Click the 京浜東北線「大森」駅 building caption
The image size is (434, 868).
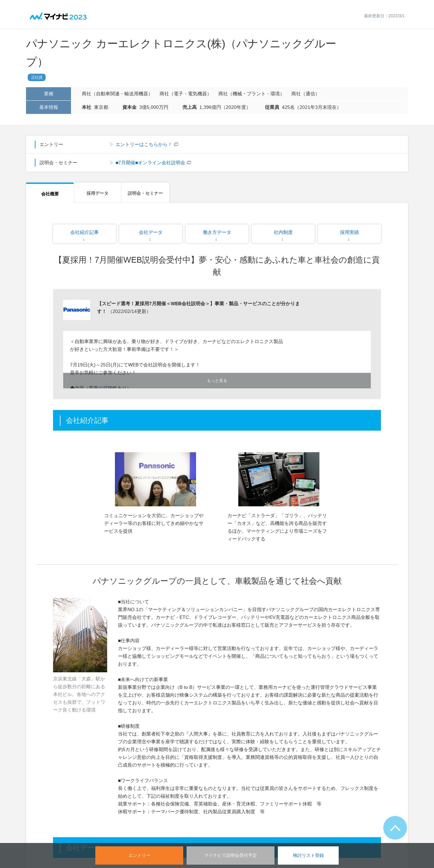point(79,694)
